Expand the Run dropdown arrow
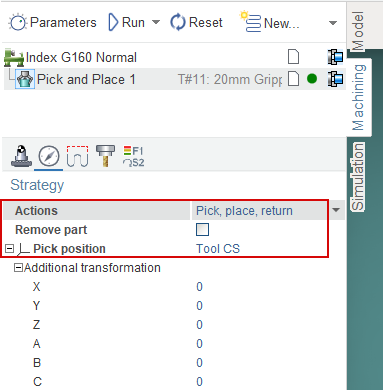 (156, 23)
